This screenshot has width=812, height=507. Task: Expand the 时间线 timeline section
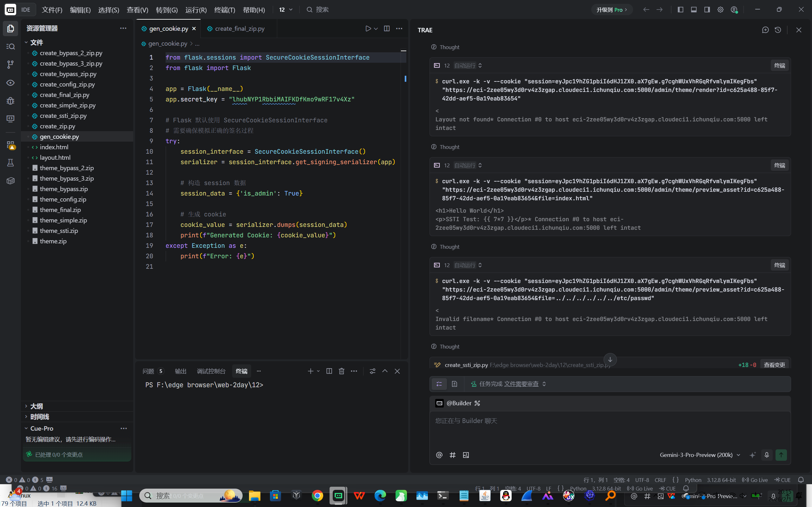pyautogui.click(x=39, y=417)
